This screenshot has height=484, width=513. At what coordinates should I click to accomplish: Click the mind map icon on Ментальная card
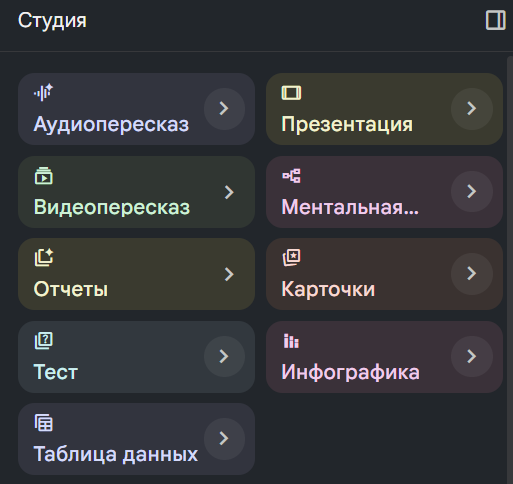[291, 176]
